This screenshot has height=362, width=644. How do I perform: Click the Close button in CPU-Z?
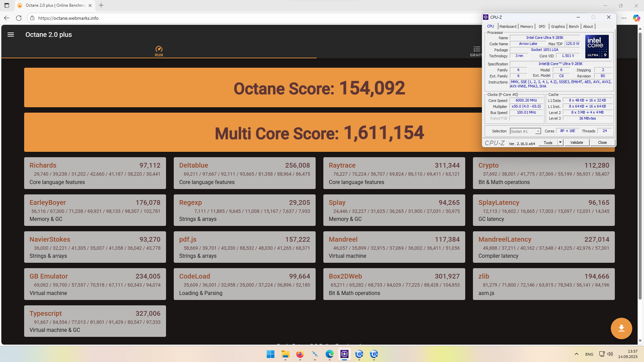[x=602, y=142]
